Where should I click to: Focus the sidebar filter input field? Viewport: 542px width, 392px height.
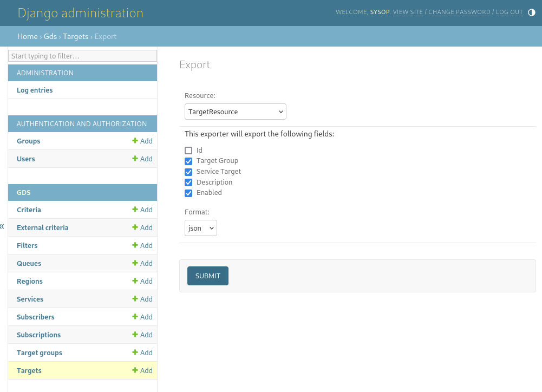pos(83,56)
